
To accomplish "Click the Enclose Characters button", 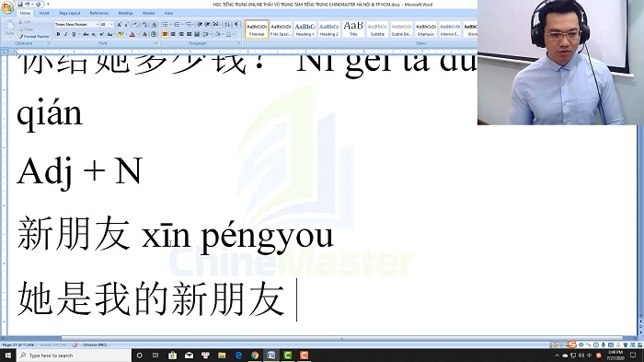I will click(154, 34).
